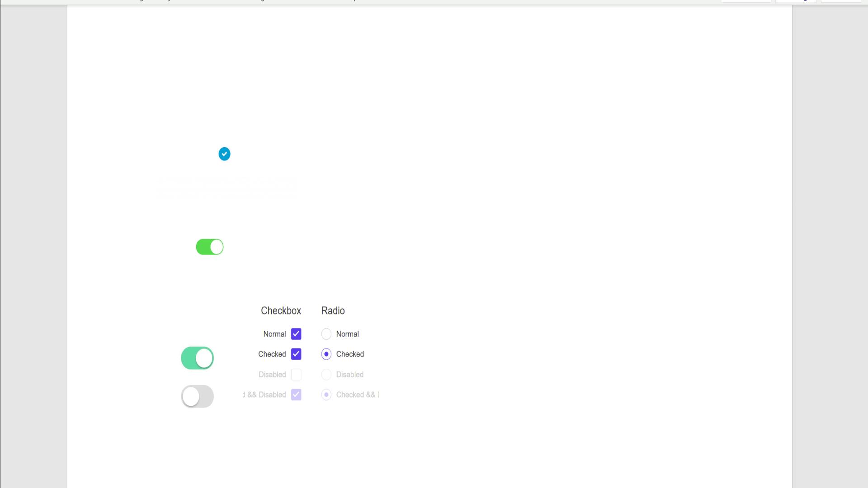868x488 pixels.
Task: Click the blue circular checkmark badge icon
Action: (x=224, y=154)
